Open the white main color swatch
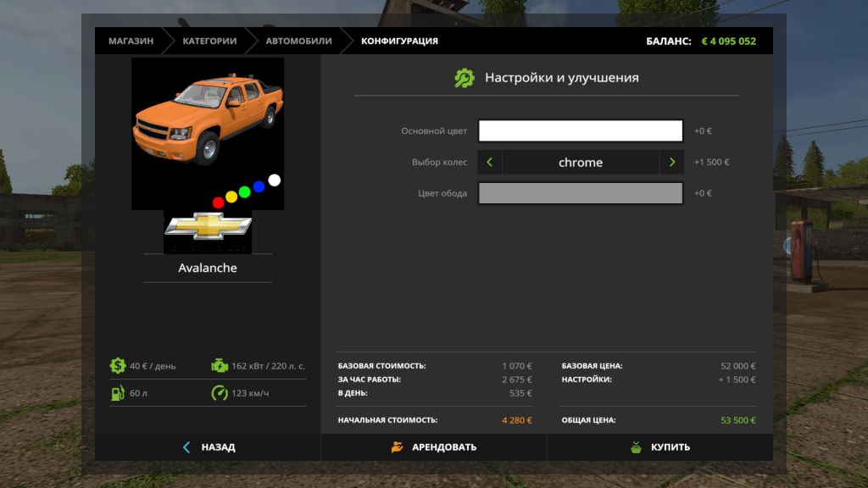Screen dimensions: 868x488 [581, 130]
